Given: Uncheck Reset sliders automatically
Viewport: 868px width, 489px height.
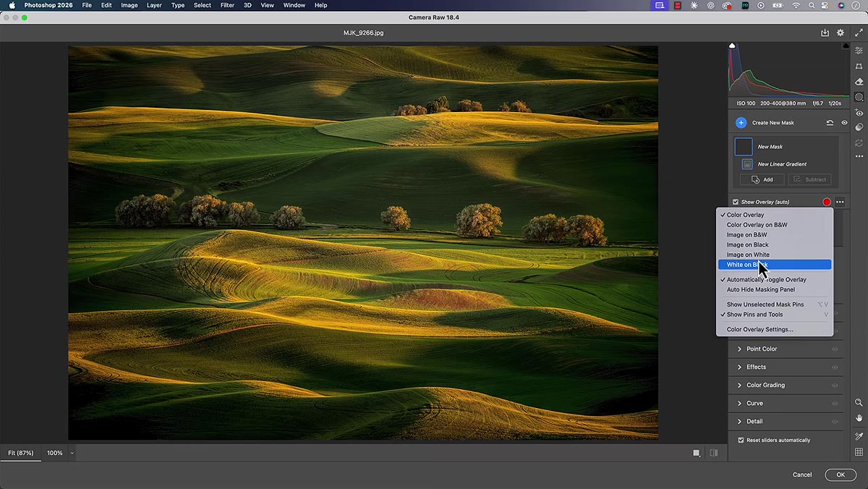Looking at the screenshot, I should [741, 440].
